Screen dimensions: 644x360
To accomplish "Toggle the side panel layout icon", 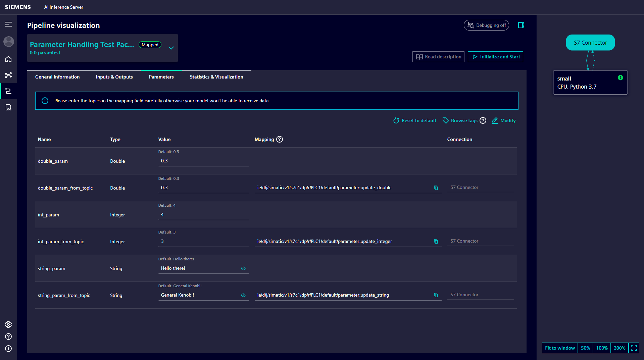I will 521,25.
